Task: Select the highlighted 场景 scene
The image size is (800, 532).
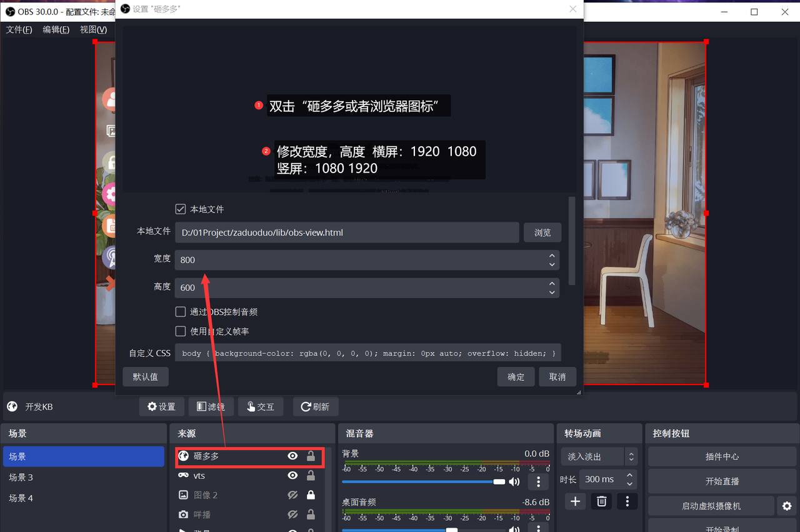Action: tap(84, 456)
